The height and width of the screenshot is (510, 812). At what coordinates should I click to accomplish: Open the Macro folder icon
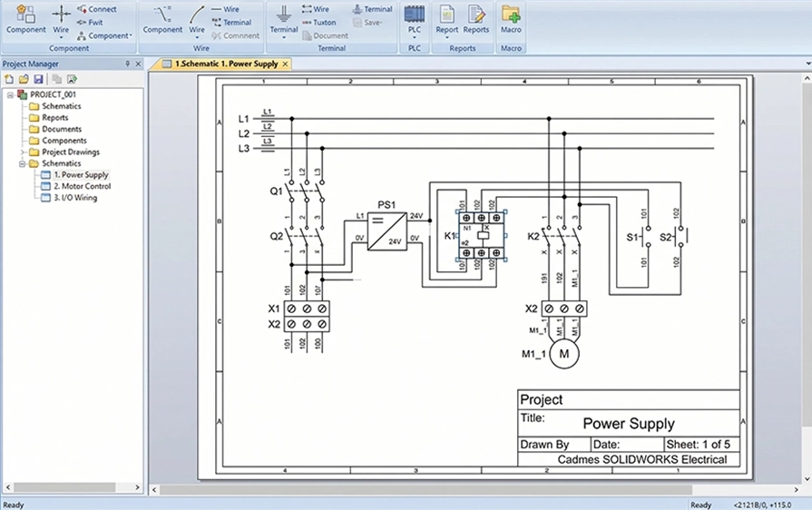(x=511, y=19)
